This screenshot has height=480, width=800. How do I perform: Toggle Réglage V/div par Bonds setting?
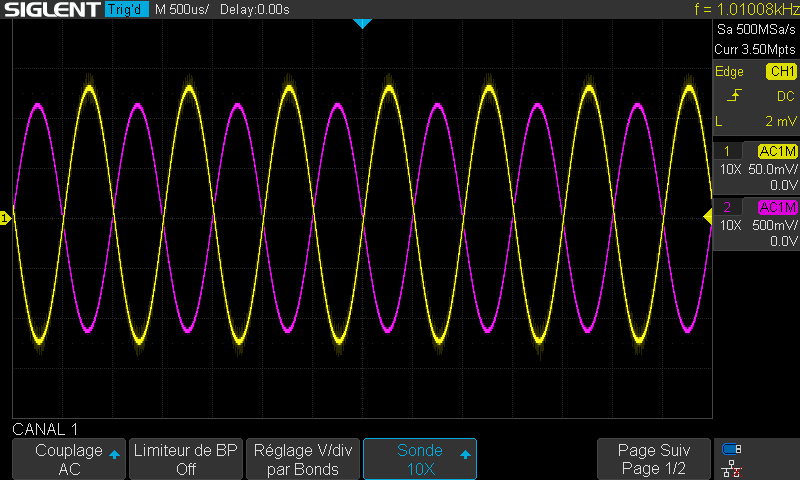302,459
